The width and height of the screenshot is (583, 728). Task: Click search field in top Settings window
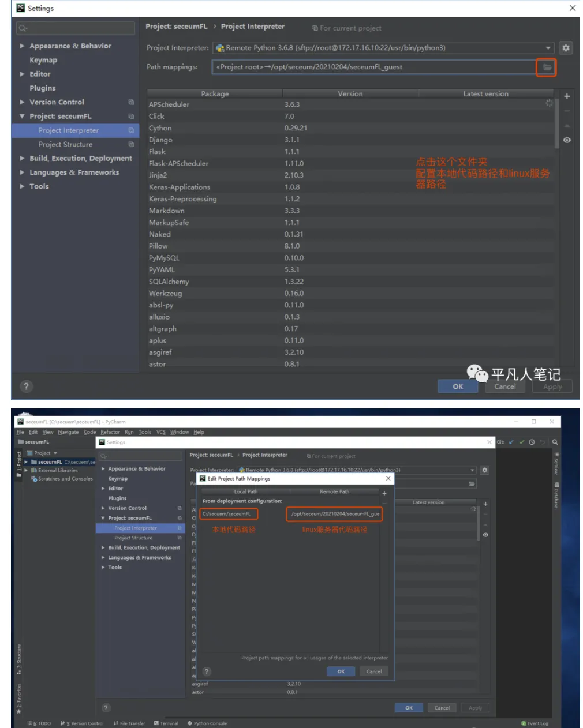click(x=76, y=28)
